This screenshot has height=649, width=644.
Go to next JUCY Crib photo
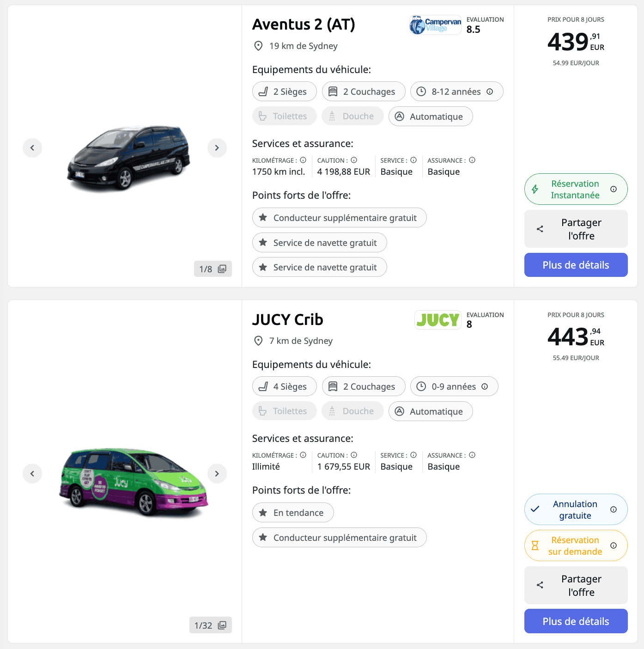tap(217, 473)
